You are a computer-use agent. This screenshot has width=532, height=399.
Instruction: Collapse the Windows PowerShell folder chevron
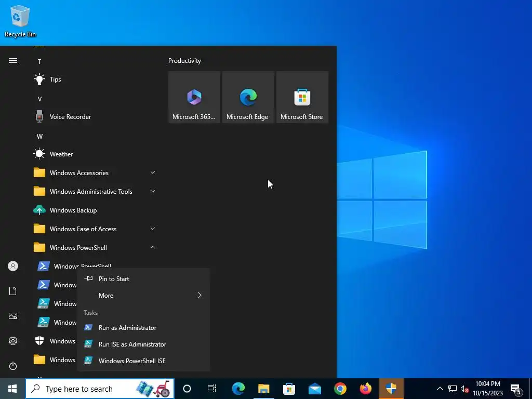point(153,248)
